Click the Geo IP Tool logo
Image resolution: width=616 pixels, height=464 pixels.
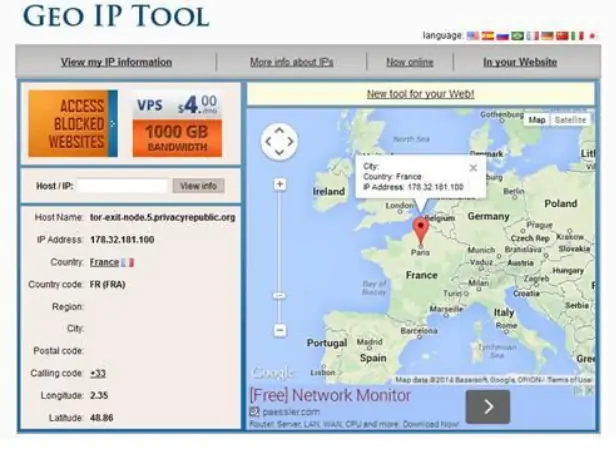tap(116, 16)
